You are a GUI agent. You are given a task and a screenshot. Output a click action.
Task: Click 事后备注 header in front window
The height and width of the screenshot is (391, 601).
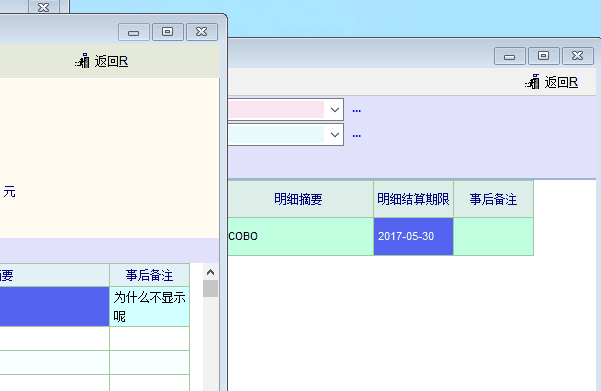(149, 275)
